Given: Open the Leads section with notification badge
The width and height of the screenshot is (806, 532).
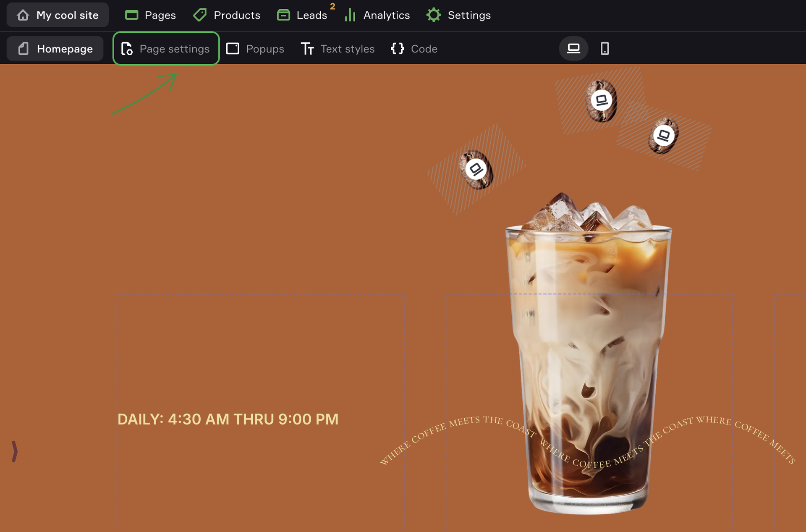Looking at the screenshot, I should [x=302, y=15].
